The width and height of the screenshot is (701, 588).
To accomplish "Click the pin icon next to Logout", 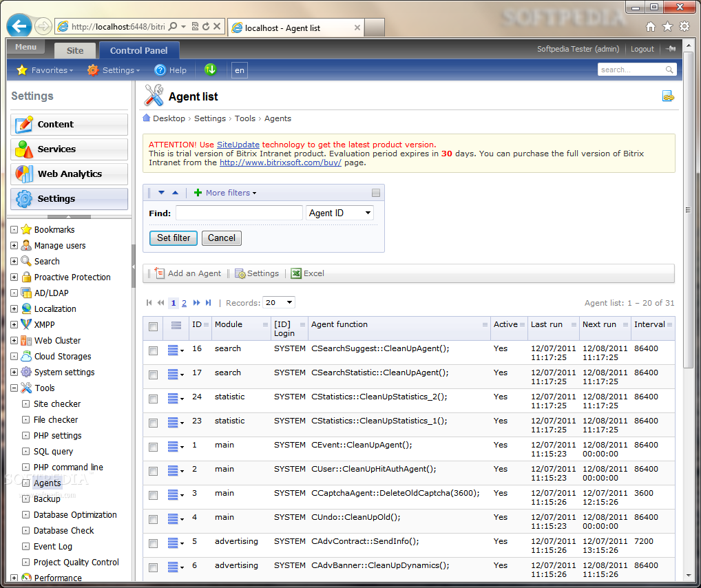I will click(x=670, y=49).
